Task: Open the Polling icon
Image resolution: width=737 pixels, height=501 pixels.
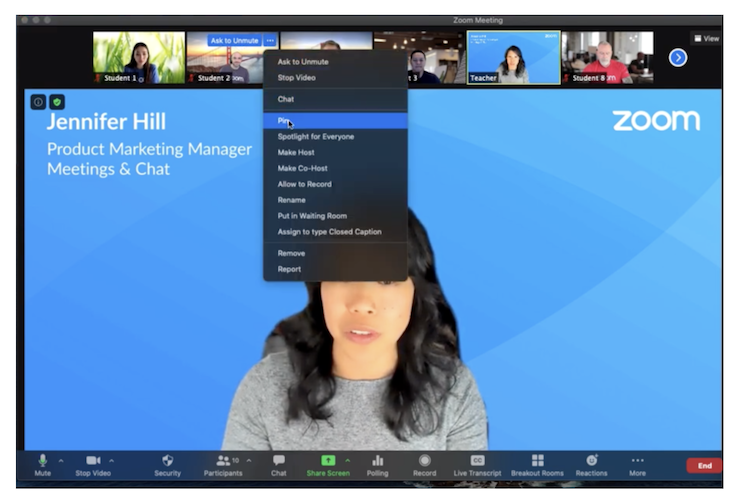Action: (377, 461)
